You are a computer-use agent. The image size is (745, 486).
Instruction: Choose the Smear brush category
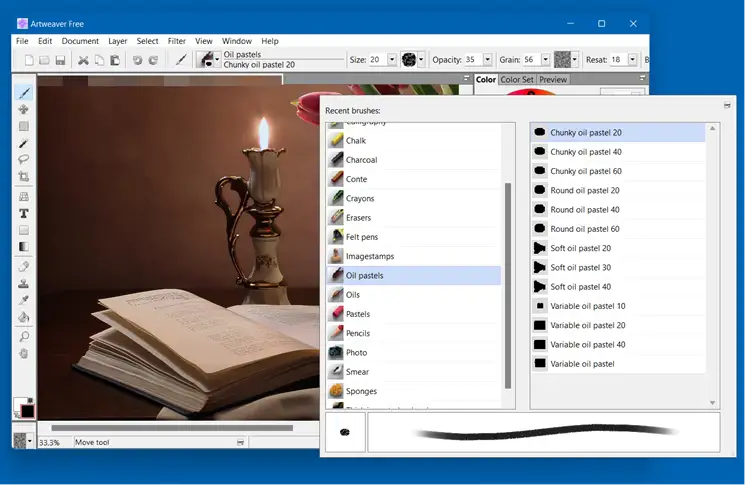point(414,372)
